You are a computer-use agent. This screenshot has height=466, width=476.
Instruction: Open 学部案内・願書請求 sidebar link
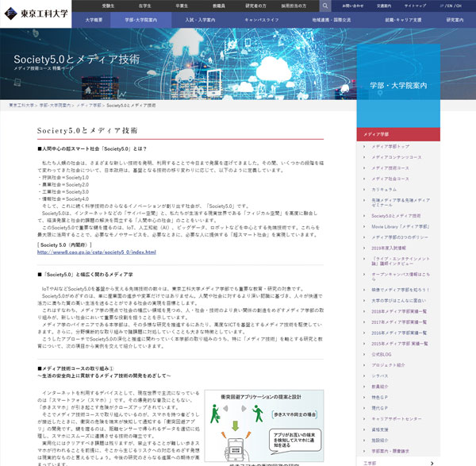click(390, 451)
